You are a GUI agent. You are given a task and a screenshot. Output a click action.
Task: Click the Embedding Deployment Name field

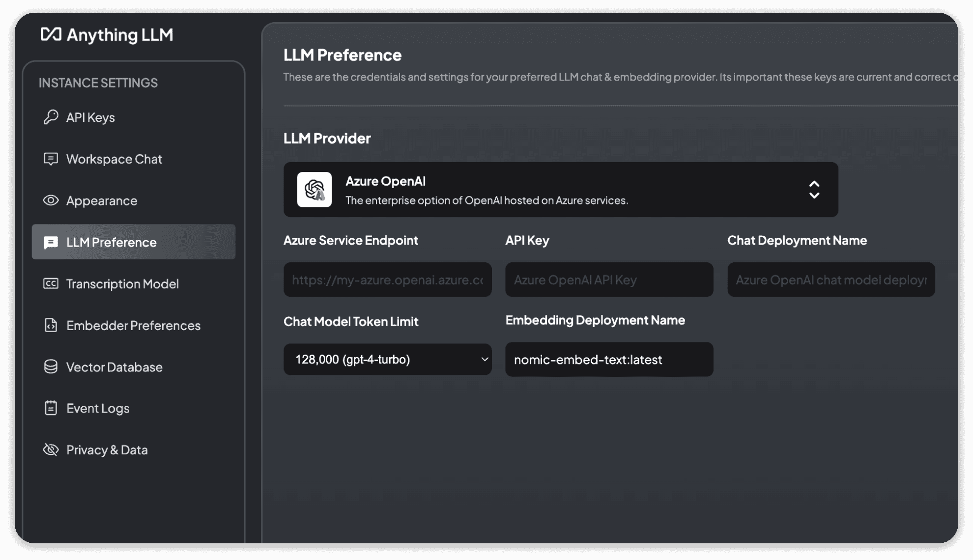609,360
